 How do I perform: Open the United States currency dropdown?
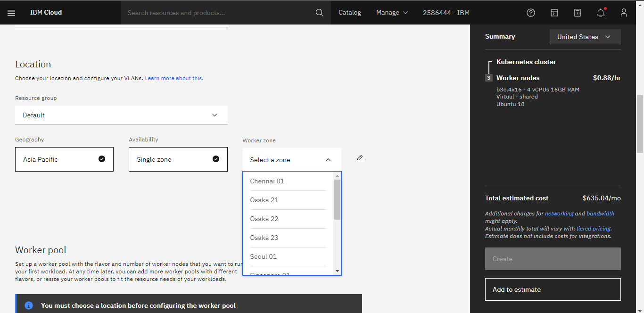pyautogui.click(x=585, y=37)
